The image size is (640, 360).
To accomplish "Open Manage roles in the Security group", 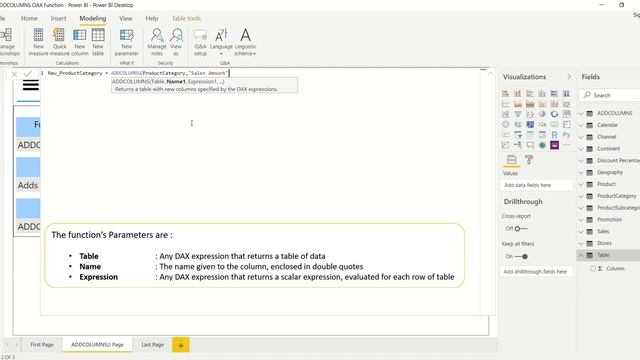I will 157,42.
